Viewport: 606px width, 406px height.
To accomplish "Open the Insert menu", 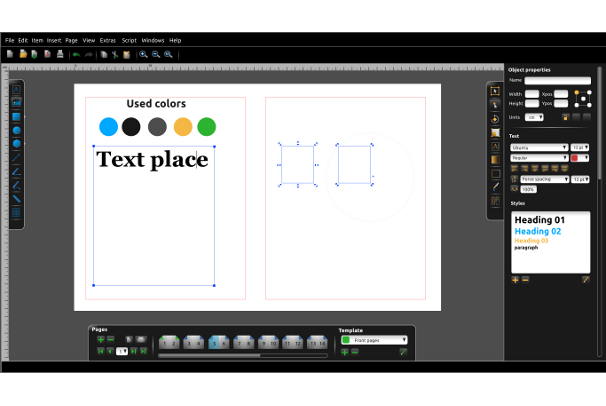I will (x=54, y=40).
